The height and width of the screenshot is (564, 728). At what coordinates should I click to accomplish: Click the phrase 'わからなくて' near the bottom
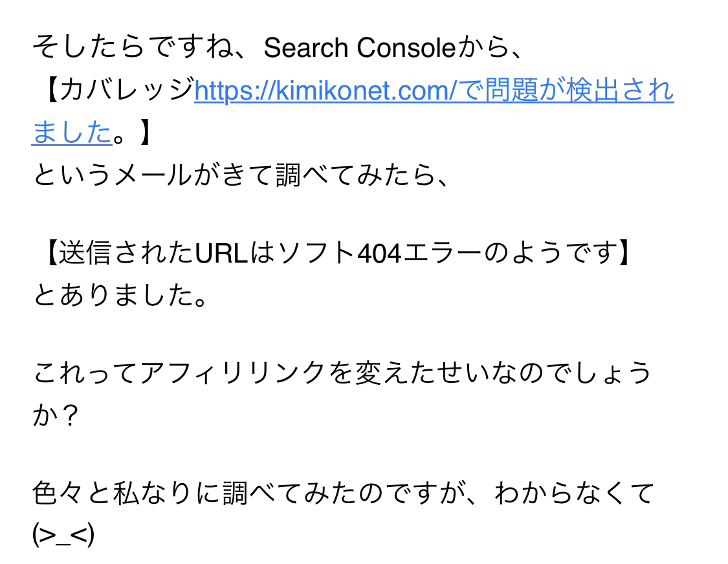click(x=575, y=493)
